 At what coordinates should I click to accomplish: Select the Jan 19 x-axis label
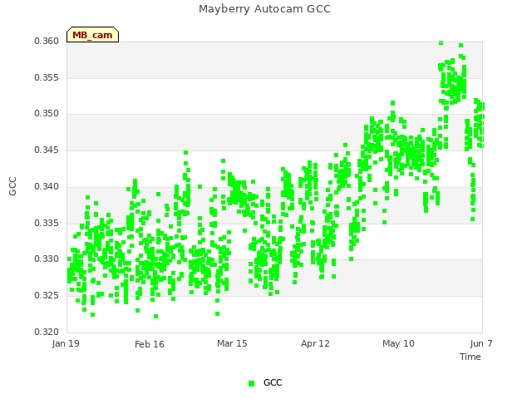(66, 343)
